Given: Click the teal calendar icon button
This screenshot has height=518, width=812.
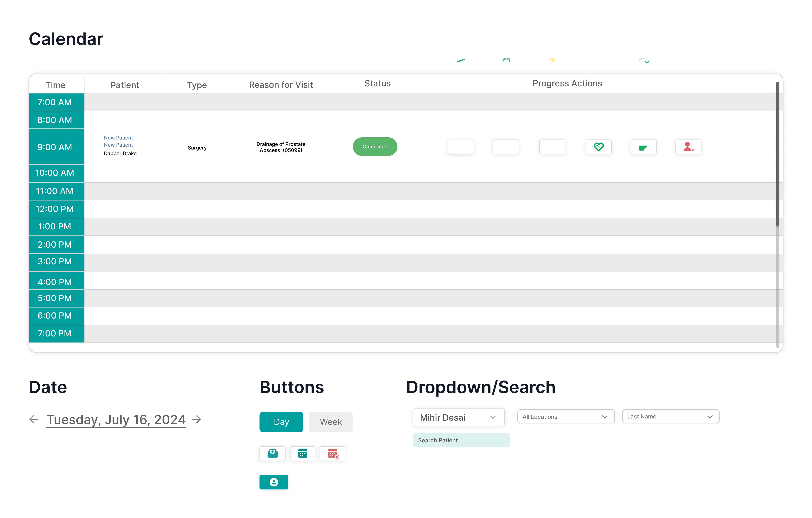Looking at the screenshot, I should (x=302, y=454).
